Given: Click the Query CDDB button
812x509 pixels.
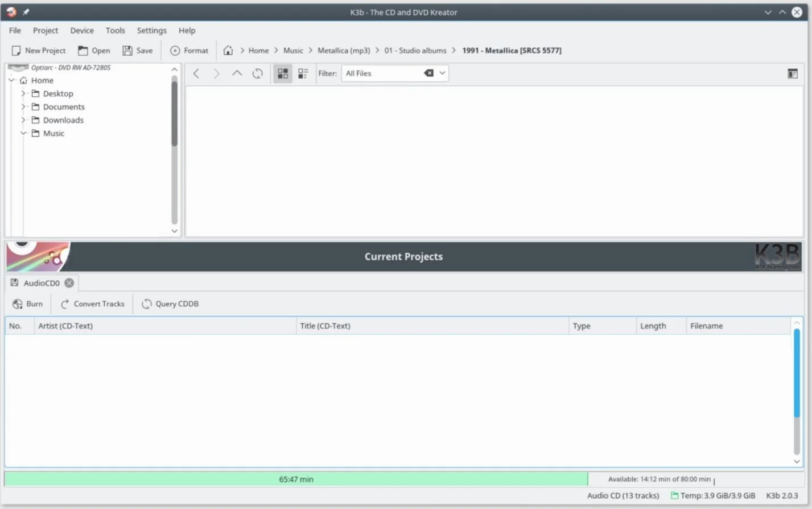Looking at the screenshot, I should point(170,304).
